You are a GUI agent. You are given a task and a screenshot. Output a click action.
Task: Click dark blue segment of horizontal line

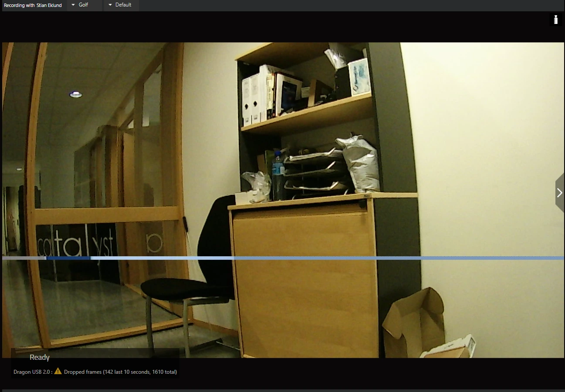coord(68,258)
